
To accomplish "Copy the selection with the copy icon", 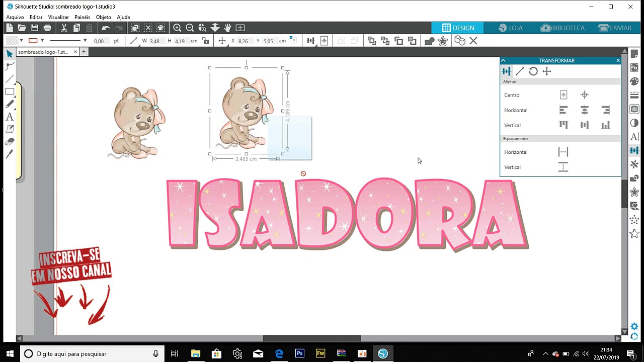I will tap(76, 28).
